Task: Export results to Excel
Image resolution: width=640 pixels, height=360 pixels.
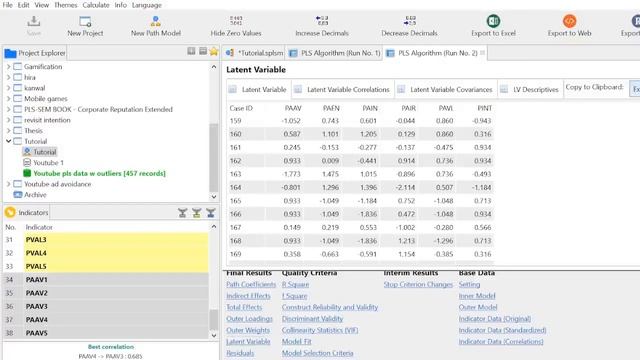Action: click(x=493, y=27)
